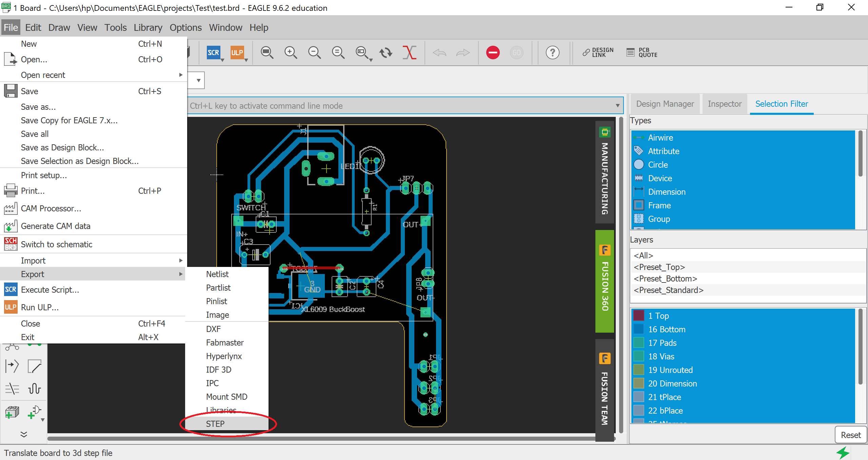Click the PCB Quote icon
Viewport: 868px width, 460px height.
pyautogui.click(x=642, y=53)
